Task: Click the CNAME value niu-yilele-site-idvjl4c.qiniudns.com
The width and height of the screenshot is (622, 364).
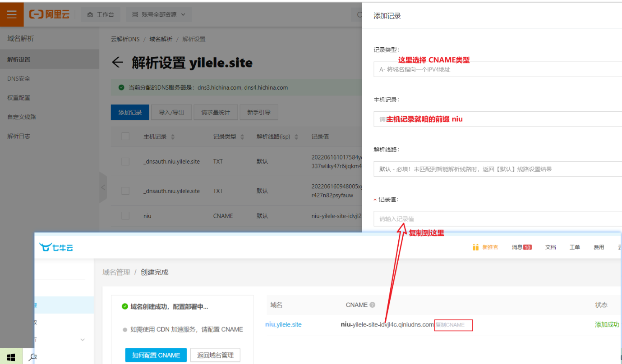Action: point(387,324)
